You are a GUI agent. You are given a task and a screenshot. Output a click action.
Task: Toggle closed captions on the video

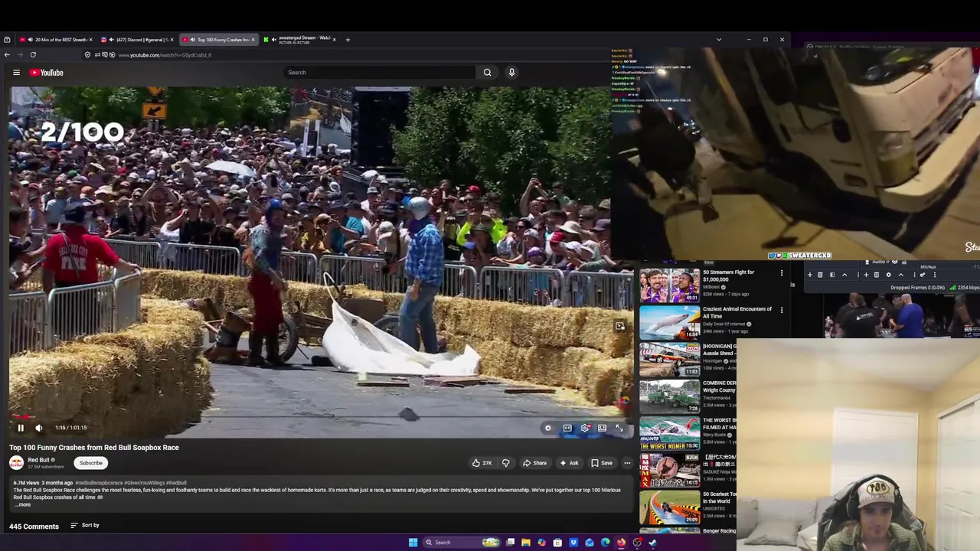coord(567,428)
